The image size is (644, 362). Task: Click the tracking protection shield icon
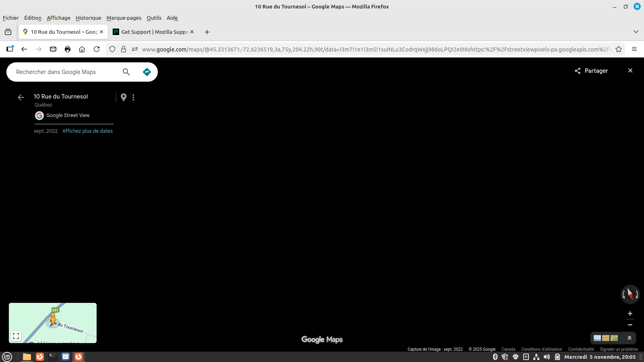coord(112,49)
